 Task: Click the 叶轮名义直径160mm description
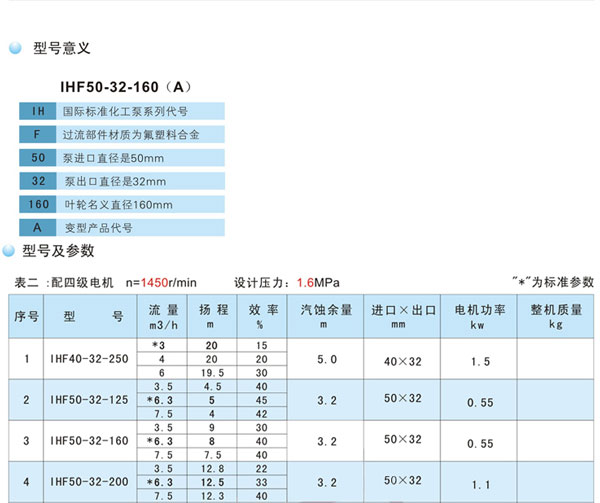pos(118,204)
